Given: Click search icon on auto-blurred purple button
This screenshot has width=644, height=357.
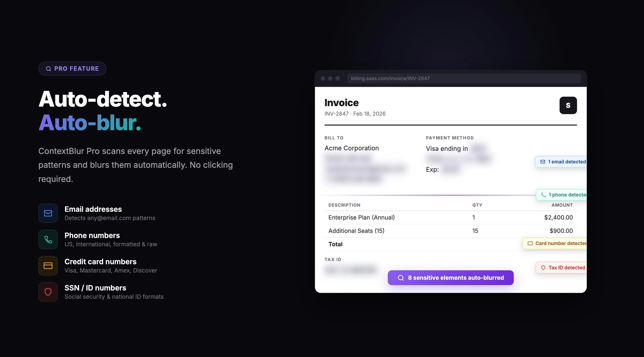Looking at the screenshot, I should tap(401, 278).
